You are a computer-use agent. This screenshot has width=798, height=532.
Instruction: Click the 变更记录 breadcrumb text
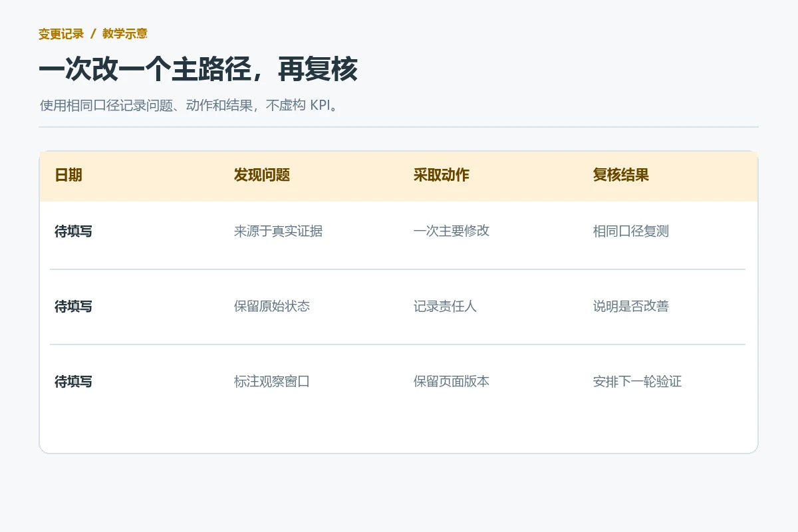(x=61, y=34)
